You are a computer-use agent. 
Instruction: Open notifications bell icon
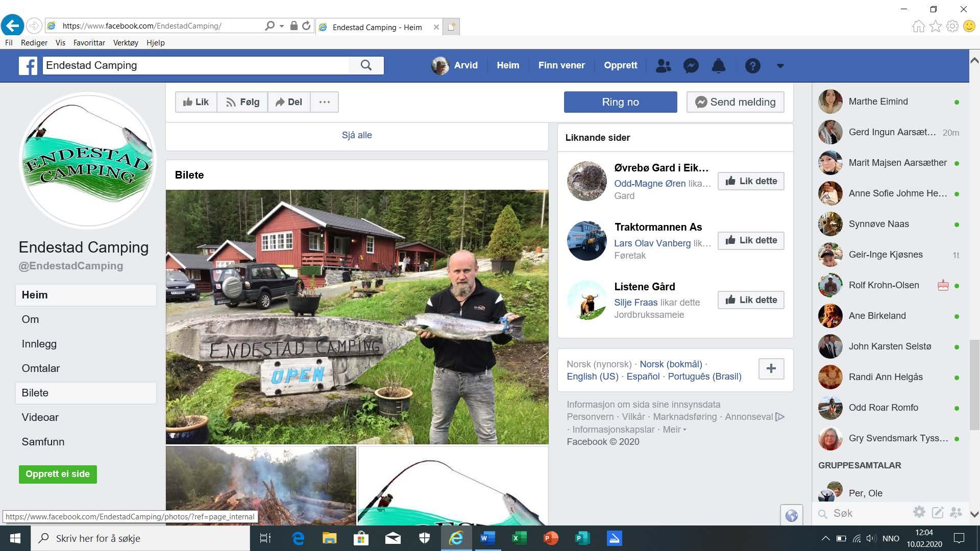(x=718, y=66)
